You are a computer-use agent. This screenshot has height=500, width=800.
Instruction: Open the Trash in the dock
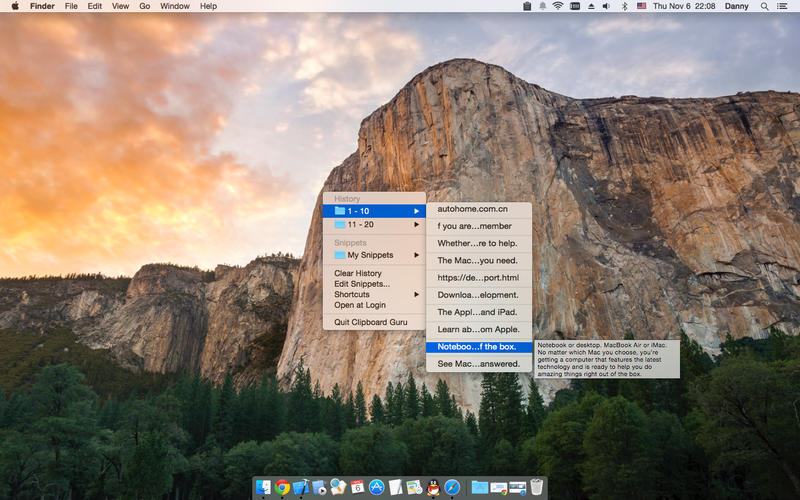click(536, 487)
